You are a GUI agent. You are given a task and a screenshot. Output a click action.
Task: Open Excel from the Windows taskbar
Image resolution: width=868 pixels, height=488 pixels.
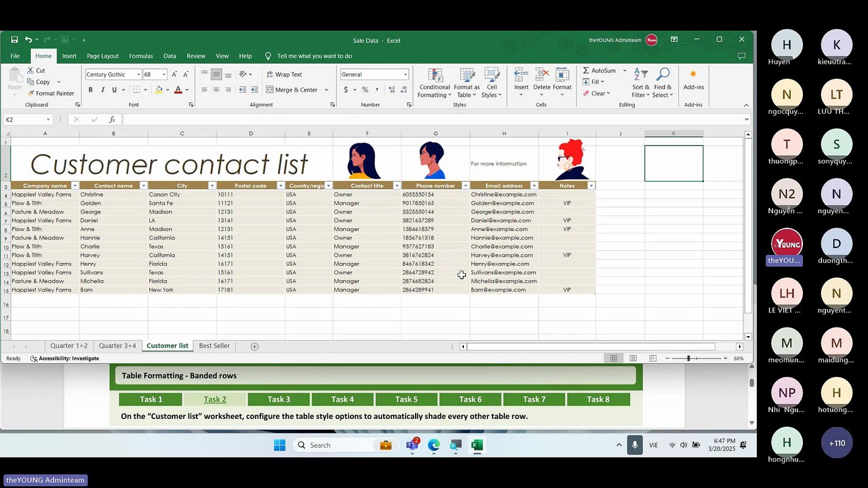point(477,445)
